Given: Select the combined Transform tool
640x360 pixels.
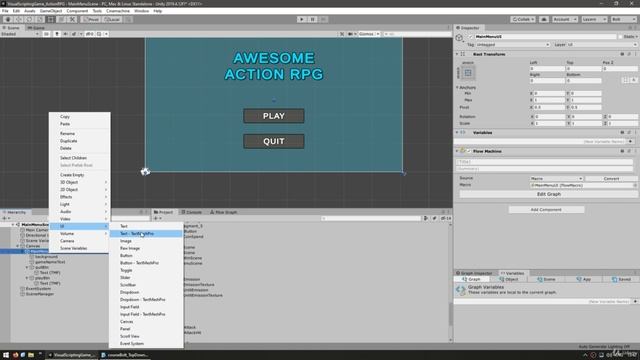Looking at the screenshot, I should (x=61, y=19).
